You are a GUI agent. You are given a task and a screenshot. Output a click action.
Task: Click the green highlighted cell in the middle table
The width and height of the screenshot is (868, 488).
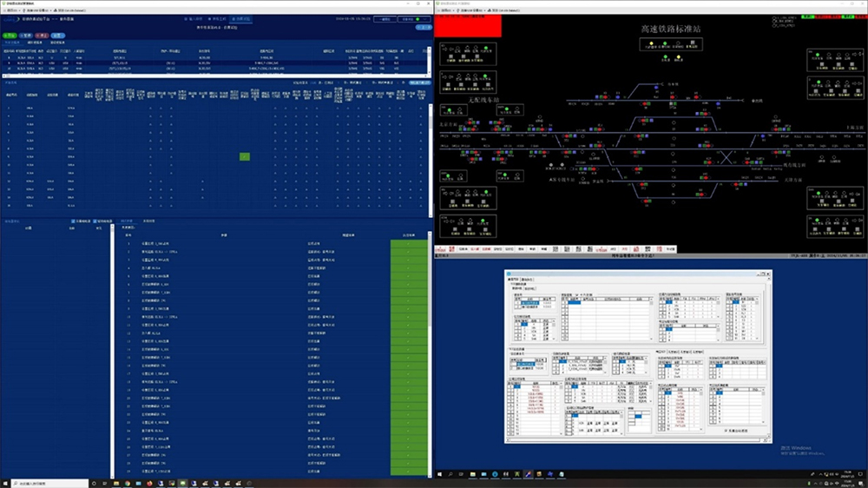point(244,156)
